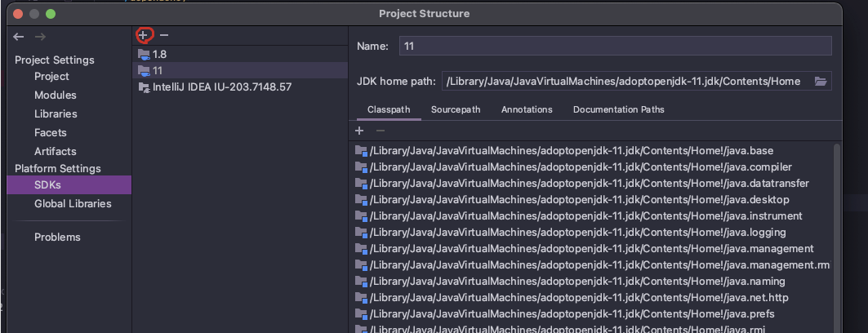Click the plugin SDK icon beside IntelliJ IDEA
The height and width of the screenshot is (333, 868).
[144, 87]
